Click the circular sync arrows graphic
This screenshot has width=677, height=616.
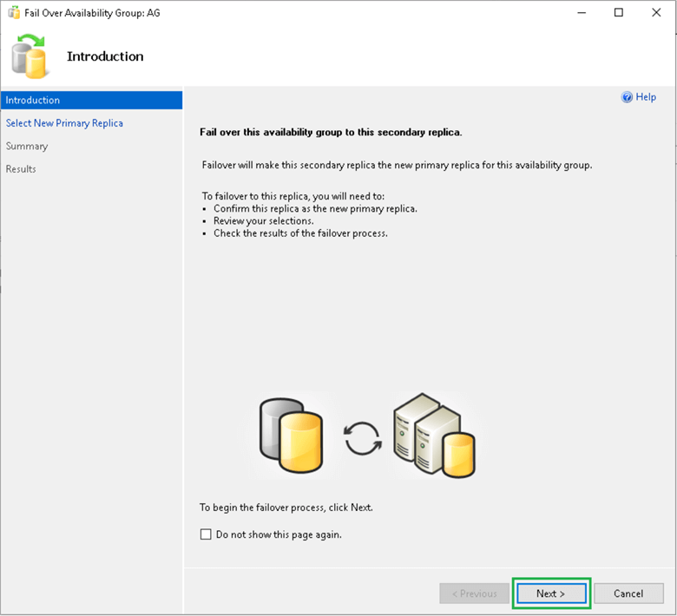(x=363, y=438)
